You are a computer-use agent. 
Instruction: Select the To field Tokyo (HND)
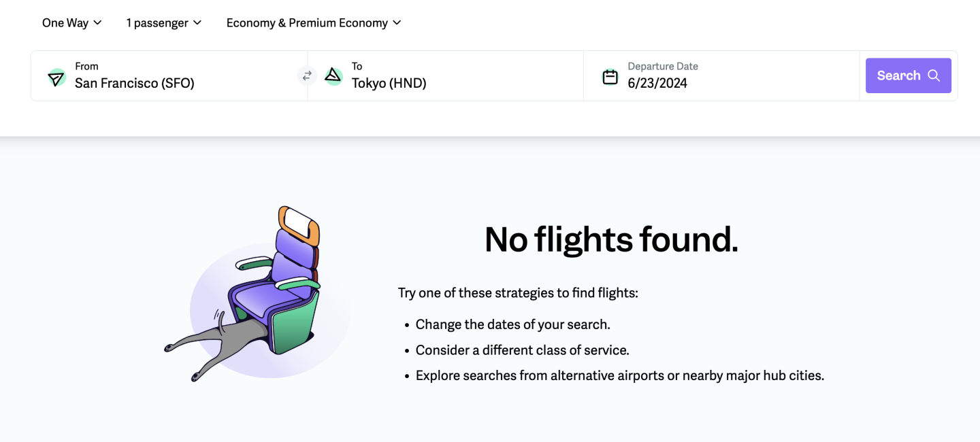pyautogui.click(x=389, y=83)
